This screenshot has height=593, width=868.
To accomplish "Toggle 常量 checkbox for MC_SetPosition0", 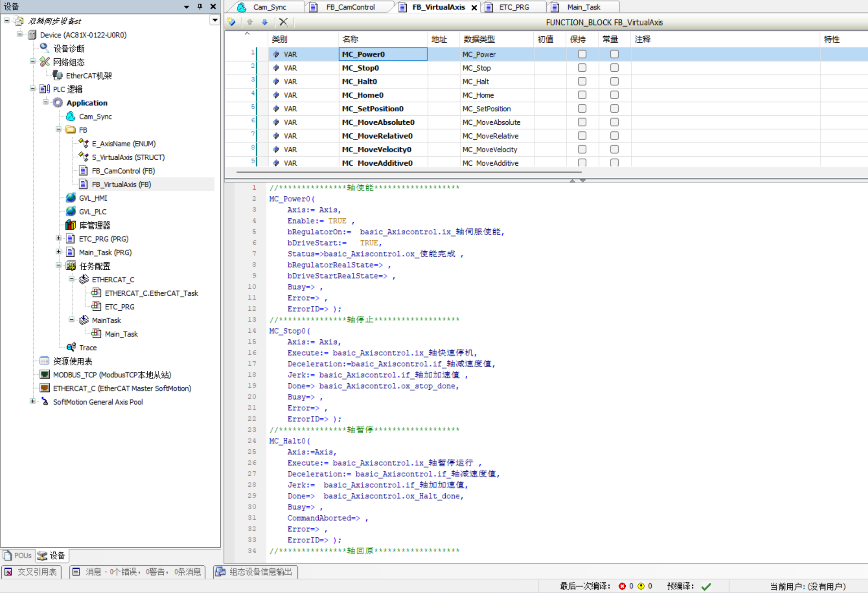I will (615, 108).
